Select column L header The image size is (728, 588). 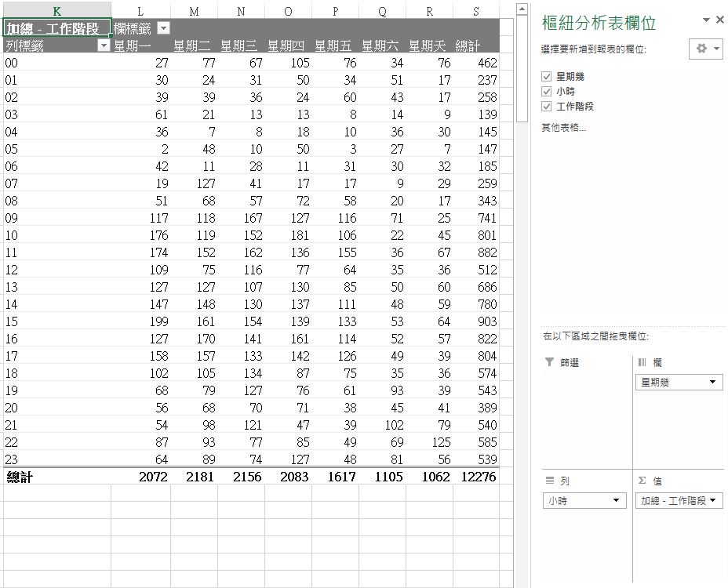[x=140, y=11]
